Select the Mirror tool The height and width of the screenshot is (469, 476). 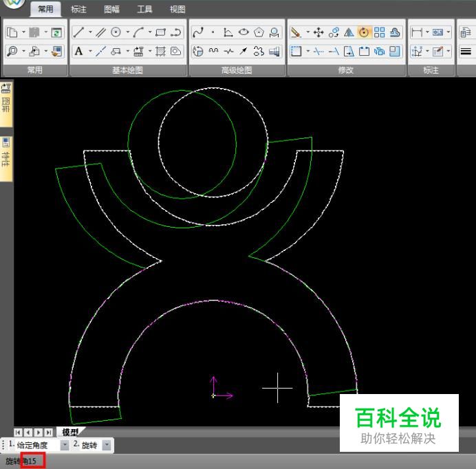[x=349, y=32]
